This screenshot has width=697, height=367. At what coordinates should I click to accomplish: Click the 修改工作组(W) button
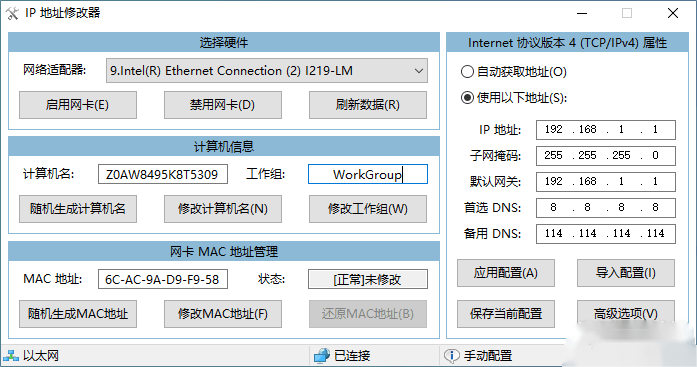(x=368, y=209)
